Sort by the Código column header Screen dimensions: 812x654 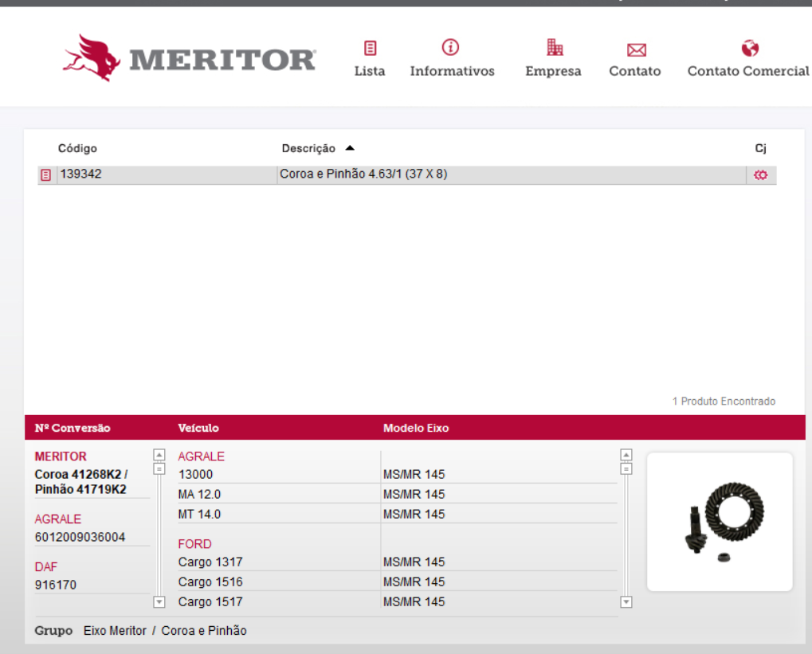click(x=77, y=149)
